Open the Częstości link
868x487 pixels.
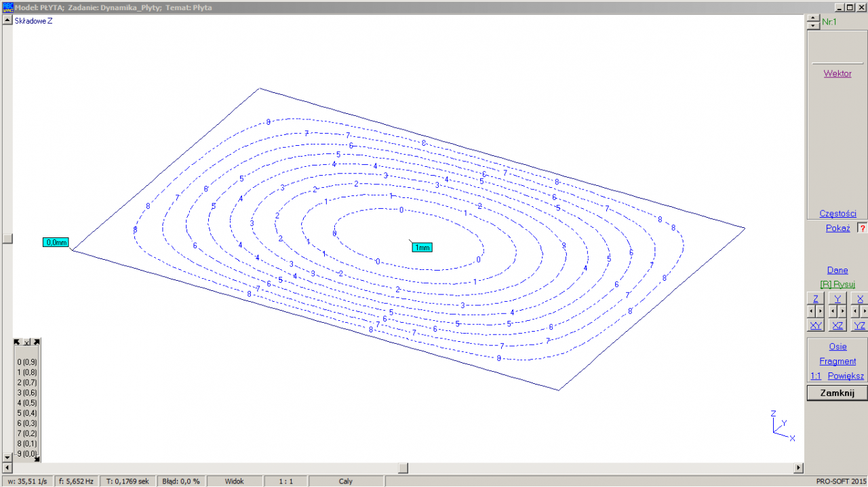point(837,213)
